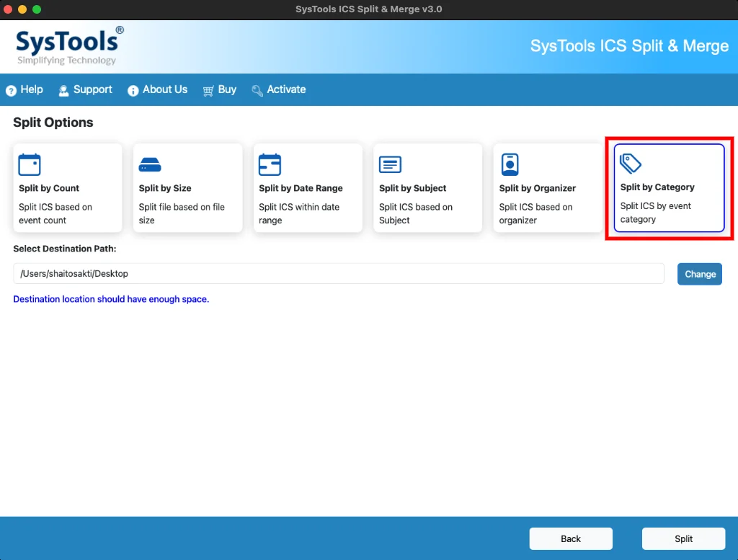This screenshot has height=560, width=738.
Task: Select the 'Split by Count' title text
Action: [49, 188]
